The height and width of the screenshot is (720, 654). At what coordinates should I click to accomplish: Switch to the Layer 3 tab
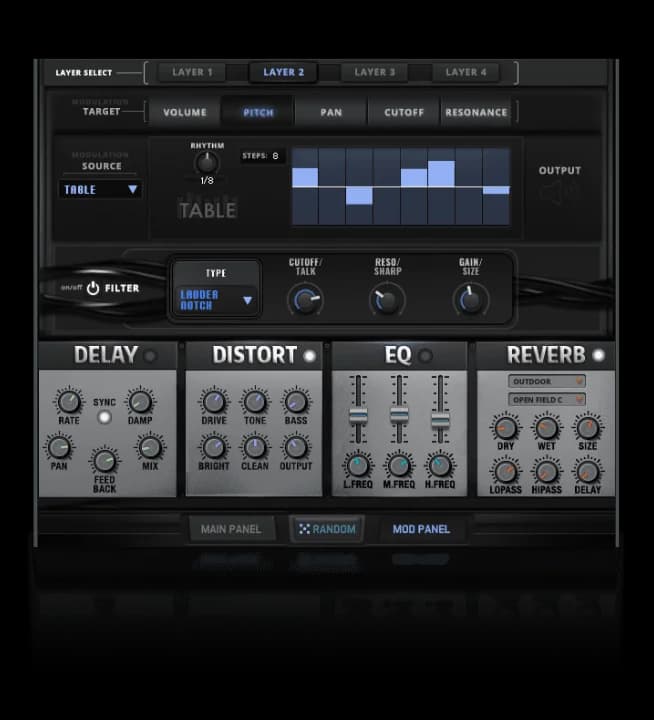tap(375, 72)
